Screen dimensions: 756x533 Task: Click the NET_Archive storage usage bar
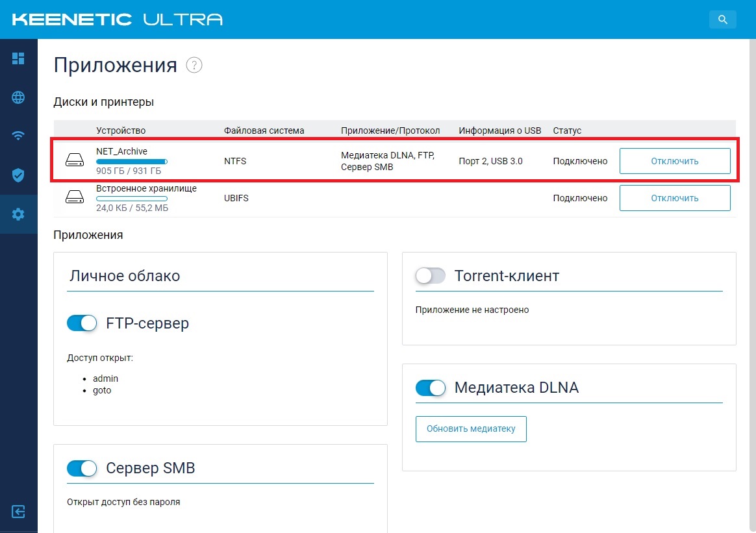(x=132, y=162)
